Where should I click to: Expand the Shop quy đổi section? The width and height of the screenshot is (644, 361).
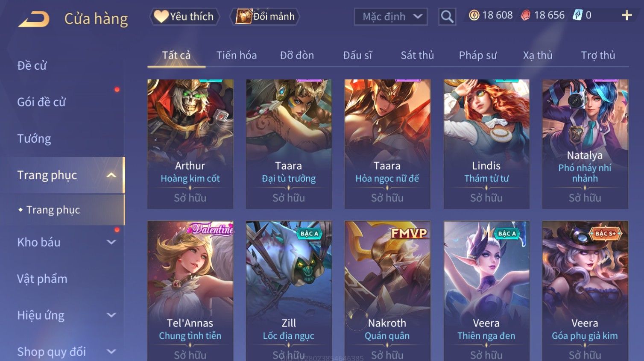111,352
